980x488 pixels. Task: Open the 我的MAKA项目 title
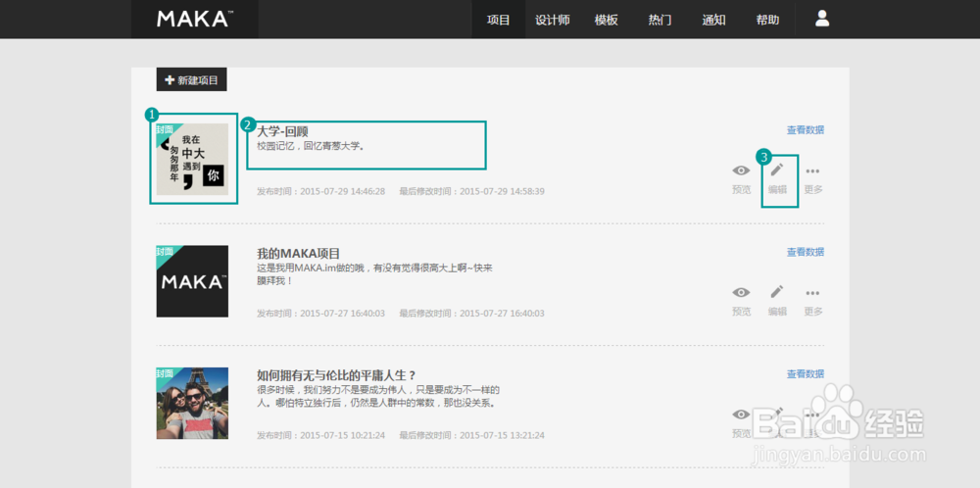click(298, 254)
